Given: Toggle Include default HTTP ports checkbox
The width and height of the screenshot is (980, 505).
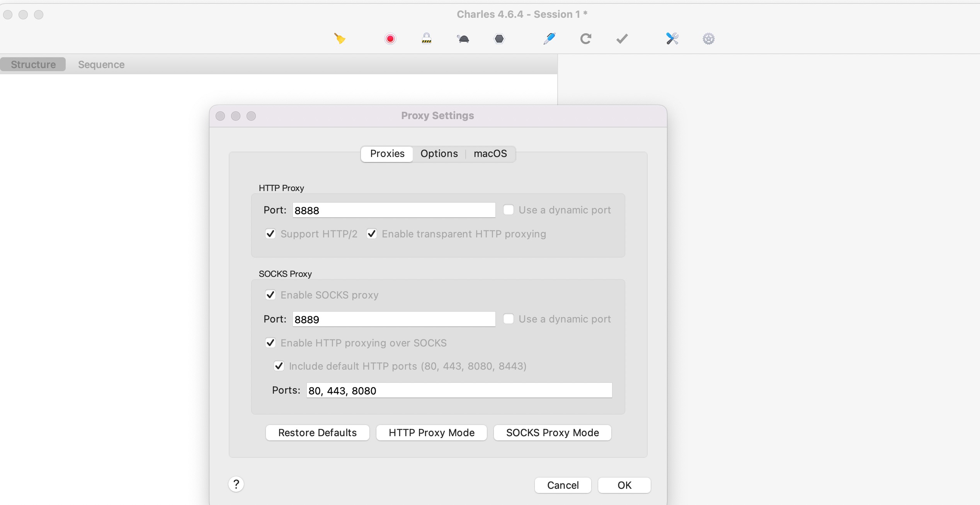Looking at the screenshot, I should pyautogui.click(x=279, y=366).
